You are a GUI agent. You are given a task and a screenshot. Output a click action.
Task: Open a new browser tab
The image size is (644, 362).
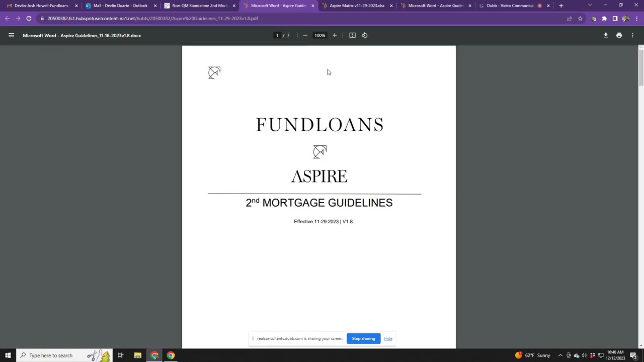(561, 6)
